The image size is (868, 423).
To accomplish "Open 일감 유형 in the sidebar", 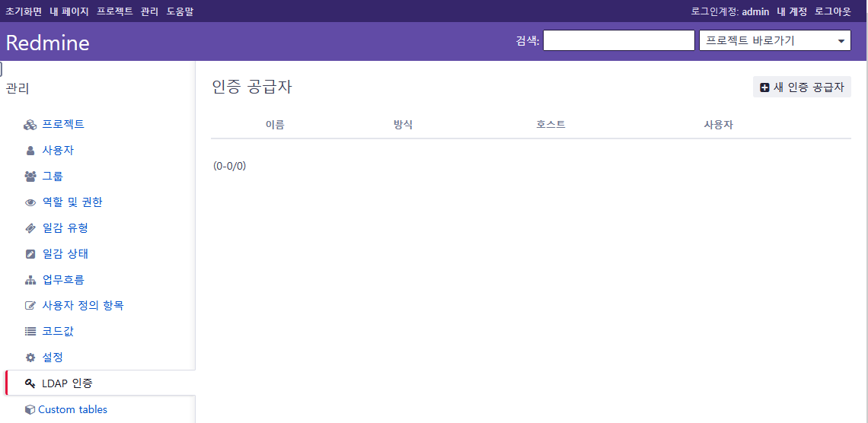I will [65, 227].
